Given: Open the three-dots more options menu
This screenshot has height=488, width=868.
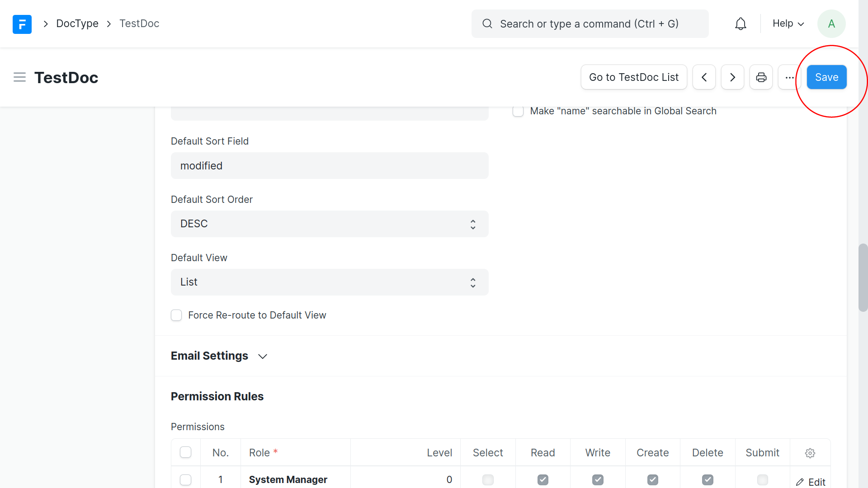Looking at the screenshot, I should click(x=789, y=77).
